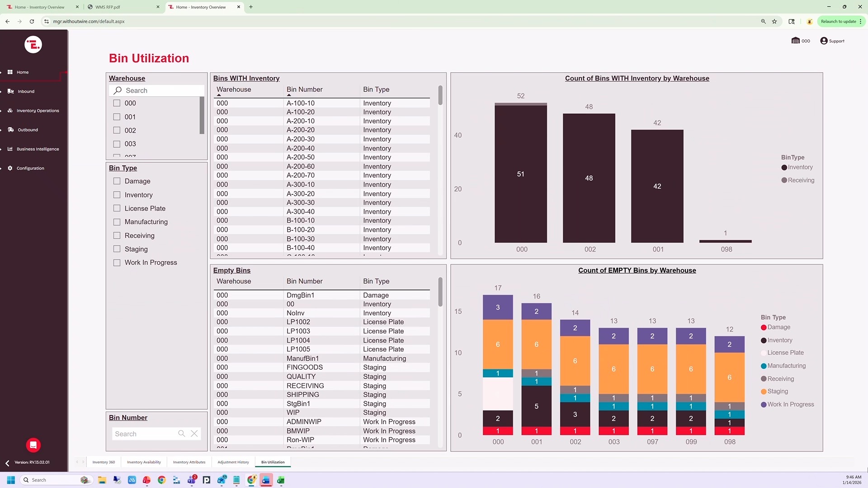The height and width of the screenshot is (488, 868).
Task: Click the Home icon in the sidebar
Action: point(10,72)
